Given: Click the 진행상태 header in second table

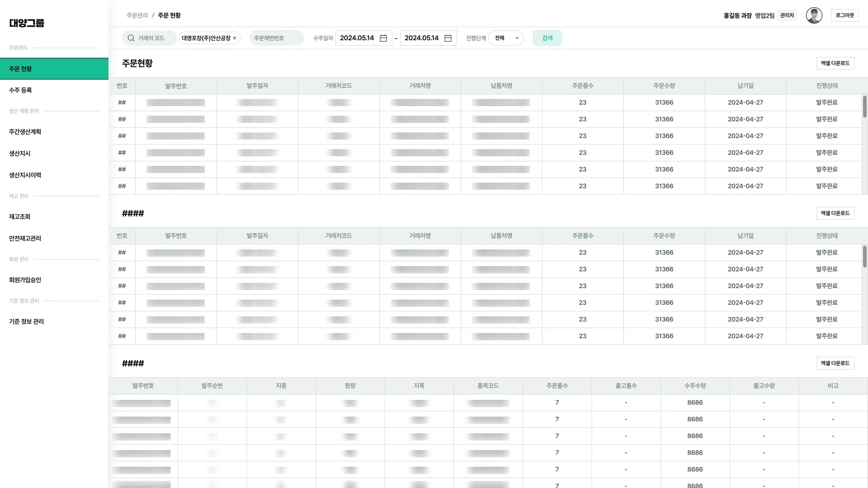Looking at the screenshot, I should (x=827, y=236).
